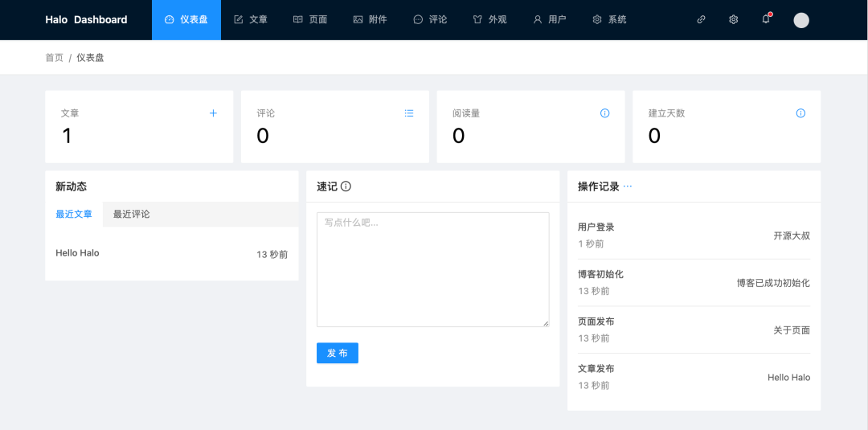The width and height of the screenshot is (868, 430).
Task: Open the notification bell icon
Action: click(x=766, y=19)
